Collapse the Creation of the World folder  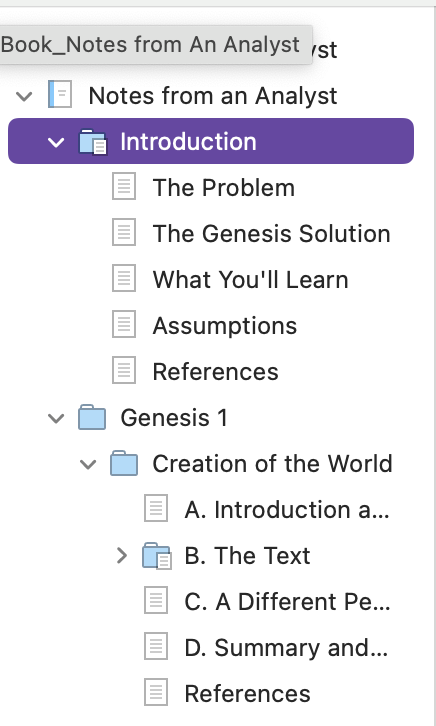coord(88,464)
